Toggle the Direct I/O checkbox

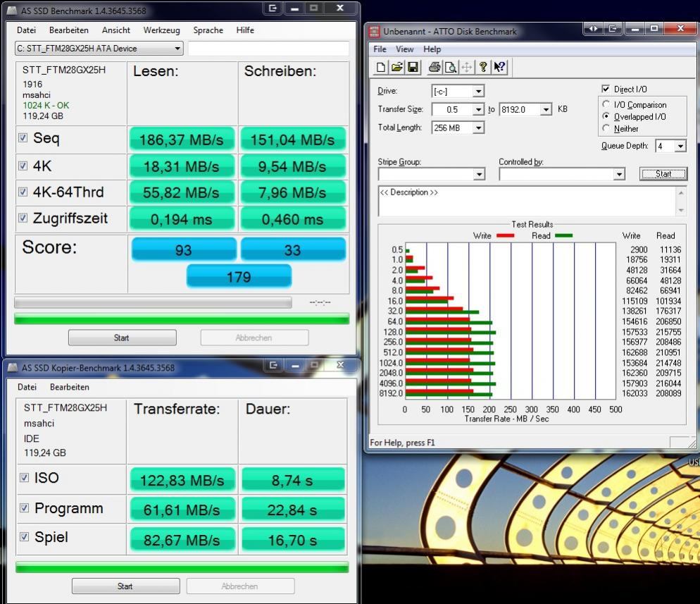(x=606, y=89)
